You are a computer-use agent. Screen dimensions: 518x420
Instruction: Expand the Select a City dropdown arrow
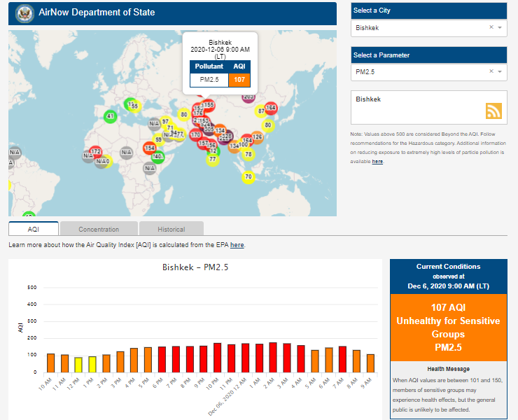[x=500, y=27]
